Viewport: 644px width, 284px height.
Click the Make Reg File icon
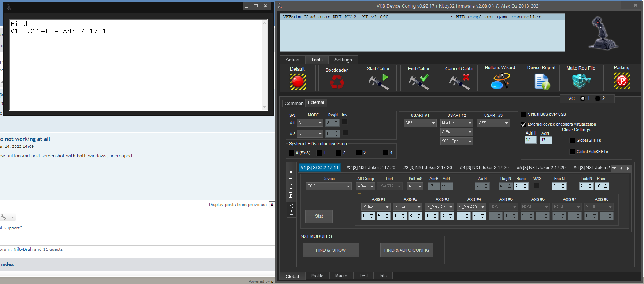click(581, 81)
